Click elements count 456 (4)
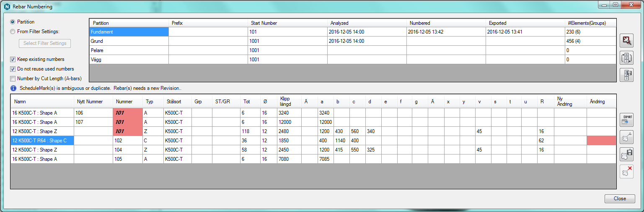The image size is (644, 212). [590, 41]
